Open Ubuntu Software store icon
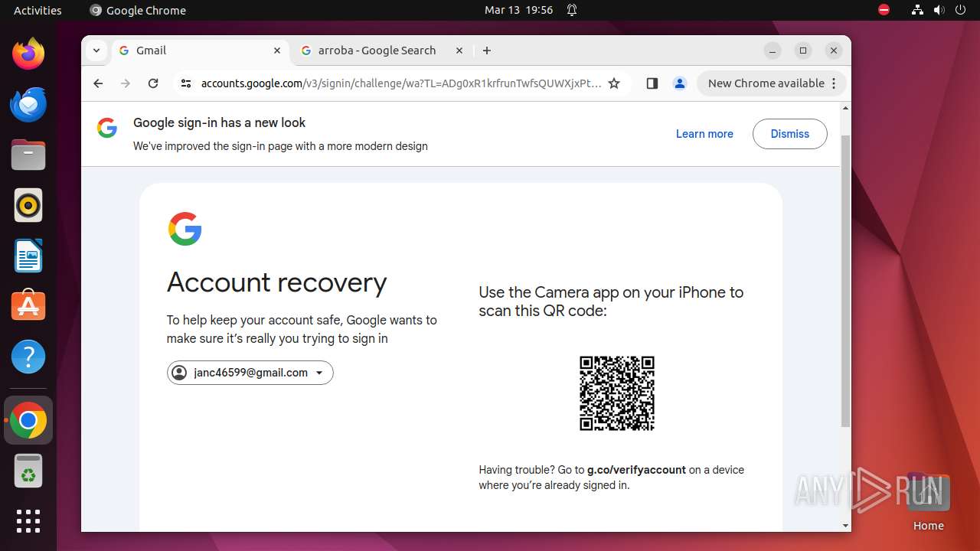Viewport: 980px width, 551px height. click(x=28, y=306)
